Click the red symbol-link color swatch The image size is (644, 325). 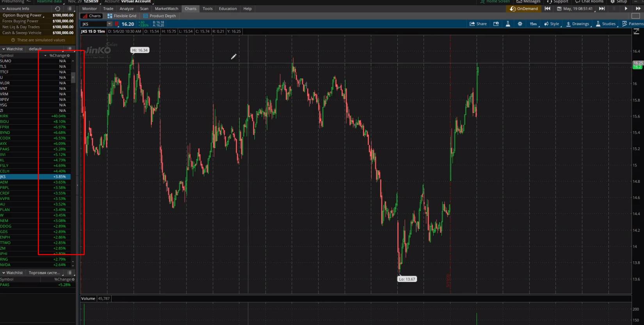117,24
